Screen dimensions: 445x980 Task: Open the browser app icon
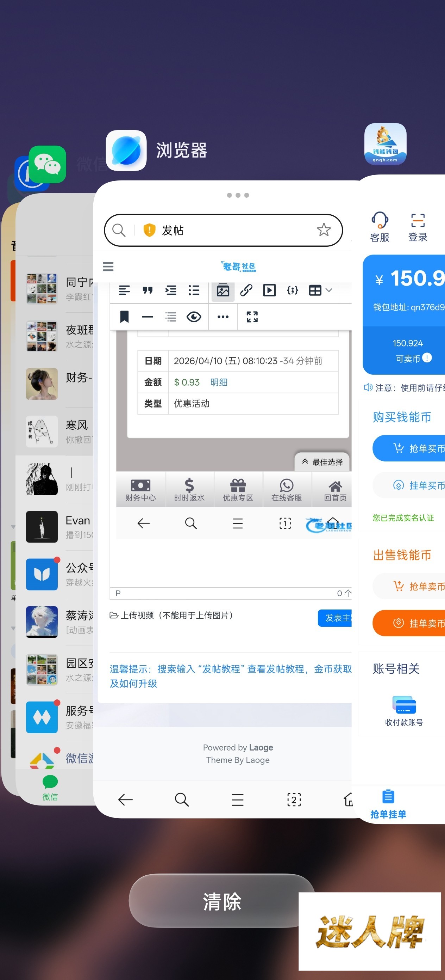(x=126, y=151)
